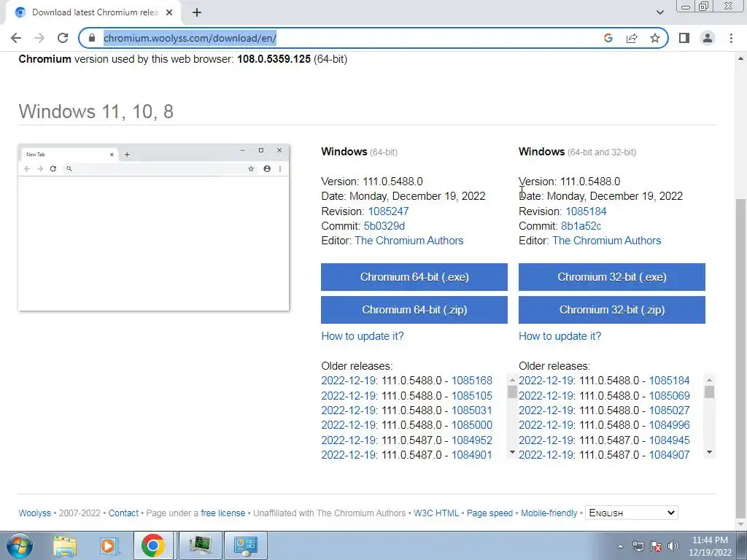Download Chromium 32-bit (.exe)

coord(612,277)
